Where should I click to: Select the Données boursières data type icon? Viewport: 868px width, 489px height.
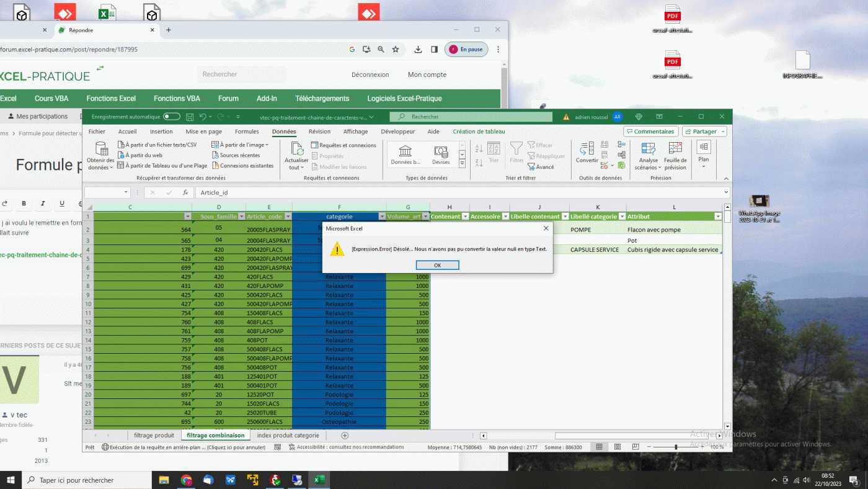(x=405, y=151)
